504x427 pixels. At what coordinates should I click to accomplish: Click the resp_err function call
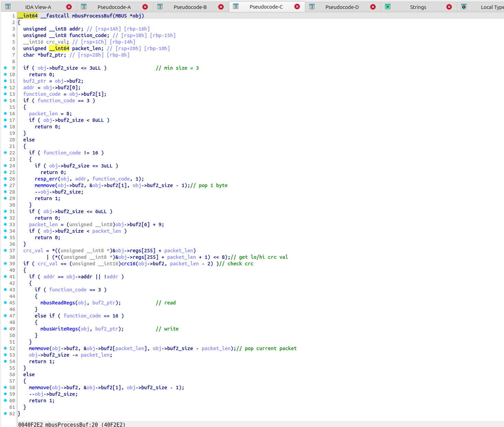click(x=46, y=178)
